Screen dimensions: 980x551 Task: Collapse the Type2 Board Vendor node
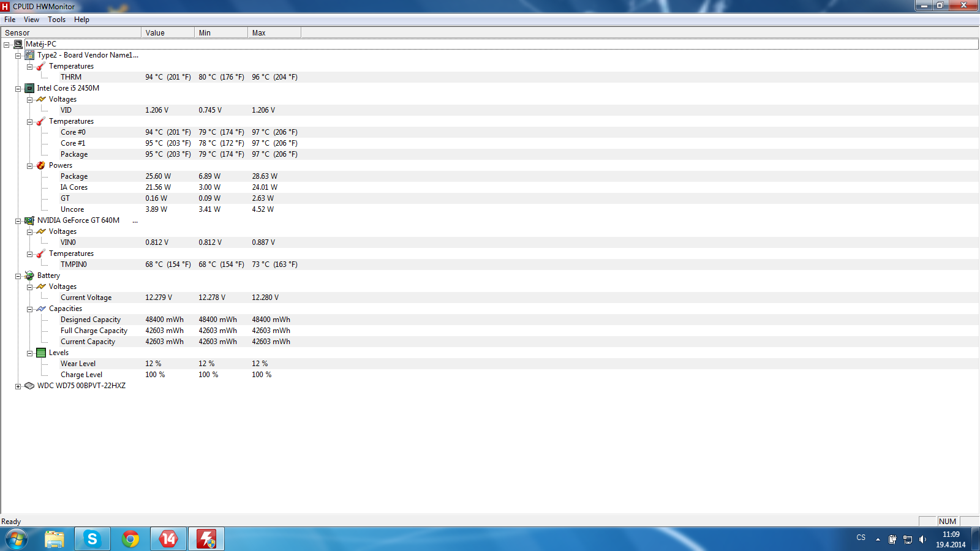tap(18, 56)
